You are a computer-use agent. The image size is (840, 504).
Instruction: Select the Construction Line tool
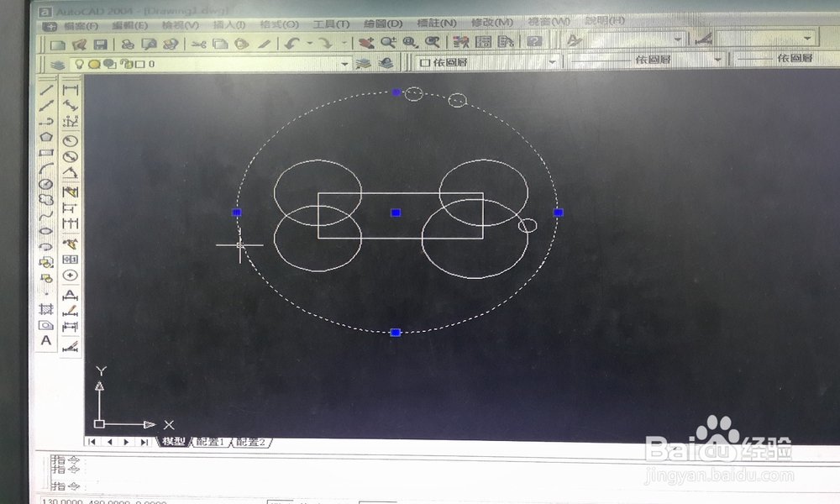[x=46, y=106]
